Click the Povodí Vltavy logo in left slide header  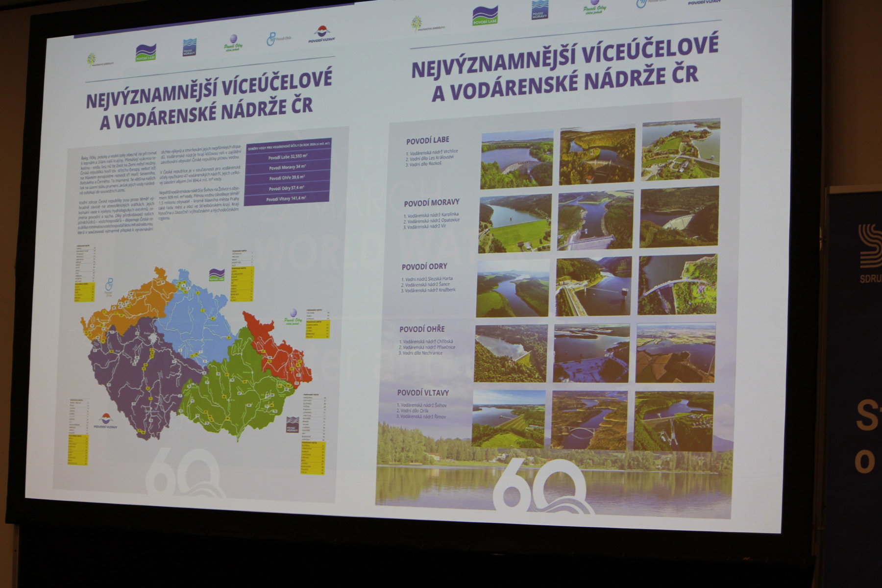321,35
